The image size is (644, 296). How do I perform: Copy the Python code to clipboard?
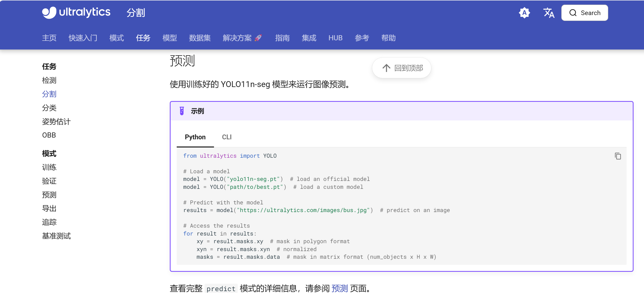click(x=618, y=156)
